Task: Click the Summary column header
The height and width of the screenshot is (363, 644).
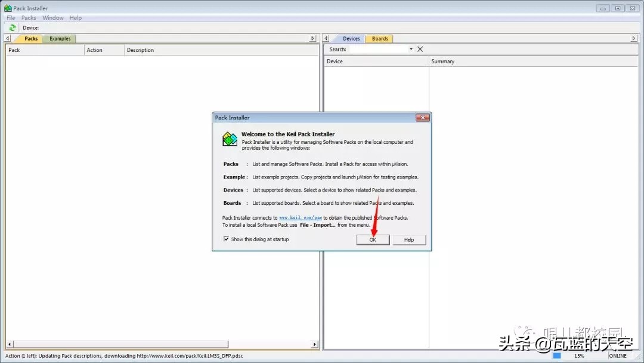Action: pyautogui.click(x=534, y=61)
